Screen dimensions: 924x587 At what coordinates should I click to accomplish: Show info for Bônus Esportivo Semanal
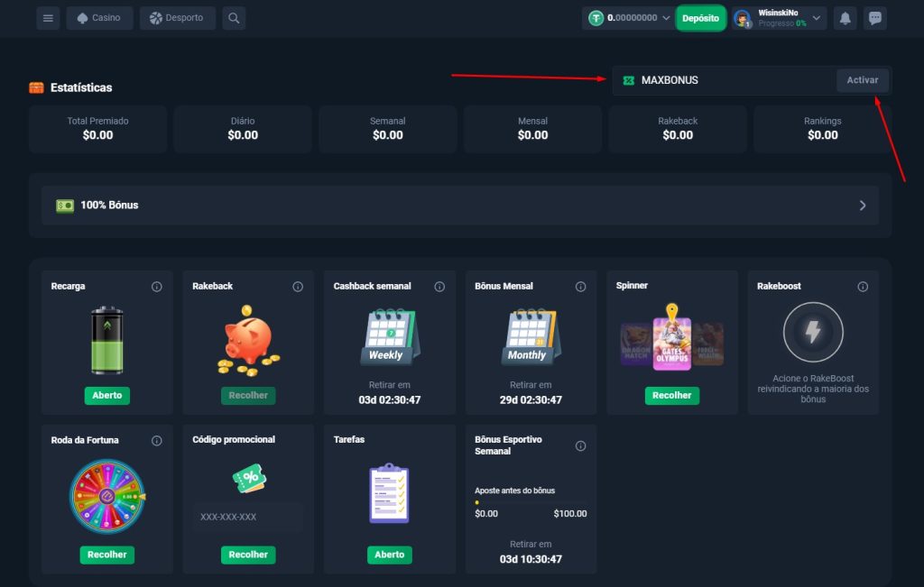[x=580, y=446]
